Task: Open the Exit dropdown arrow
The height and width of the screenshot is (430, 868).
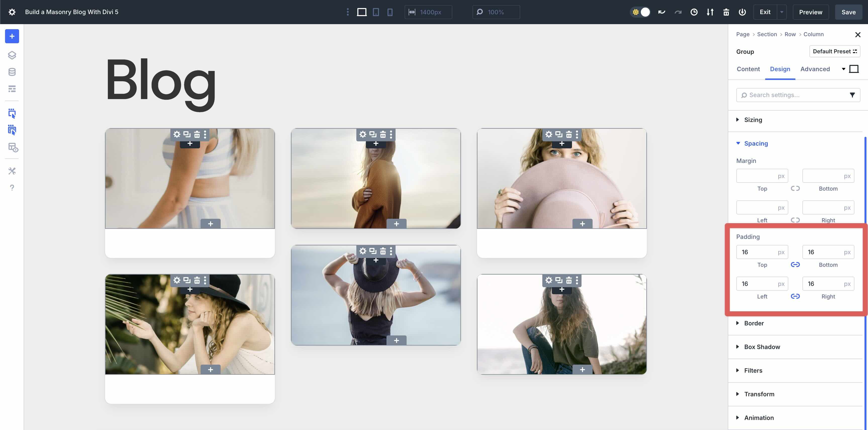Action: click(x=782, y=12)
